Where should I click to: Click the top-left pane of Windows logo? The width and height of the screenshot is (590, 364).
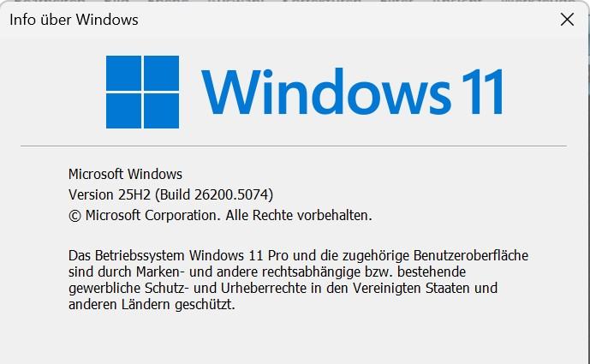click(x=124, y=73)
